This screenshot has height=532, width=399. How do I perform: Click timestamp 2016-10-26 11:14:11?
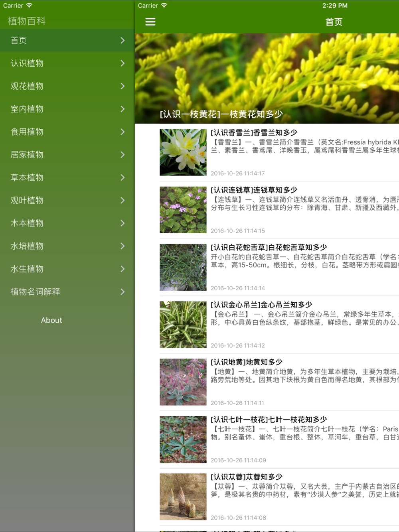click(238, 403)
